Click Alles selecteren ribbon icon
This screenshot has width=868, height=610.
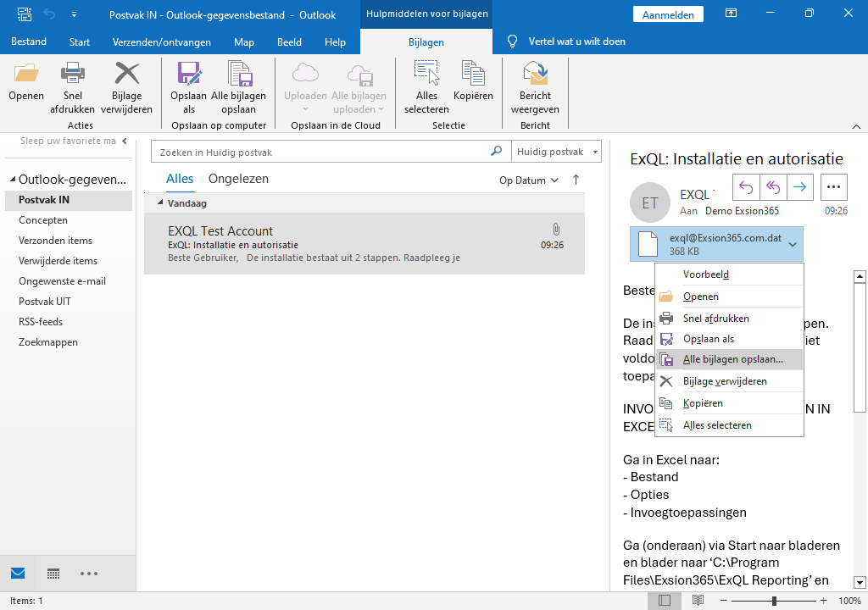click(x=426, y=73)
